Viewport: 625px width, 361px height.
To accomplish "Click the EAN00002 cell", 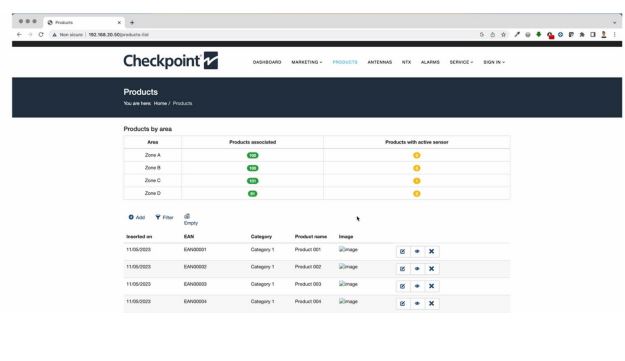I will coord(195,267).
